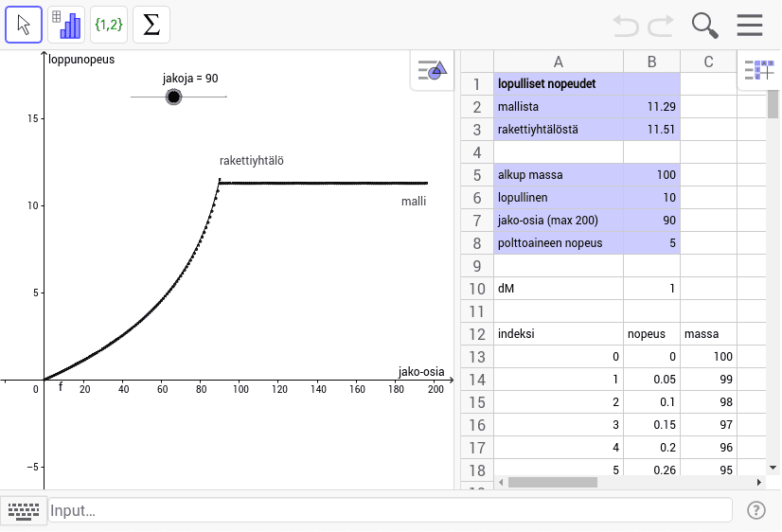
Task: Select the nopeus value 0.05 cell
Action: point(652,380)
